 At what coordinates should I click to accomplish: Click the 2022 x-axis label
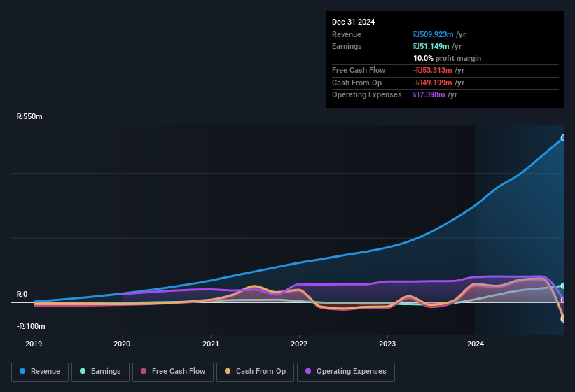click(x=299, y=344)
